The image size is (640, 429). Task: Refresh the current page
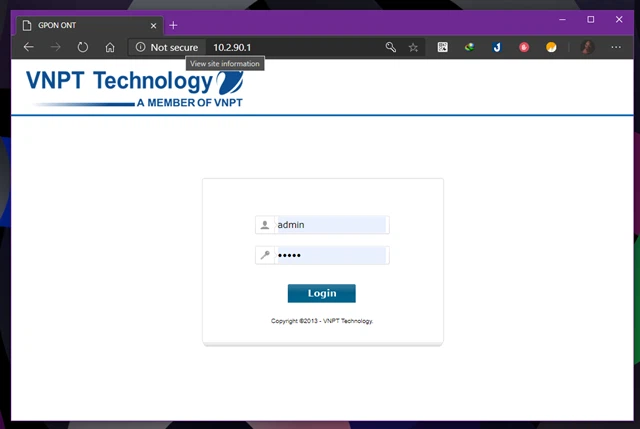(83, 47)
